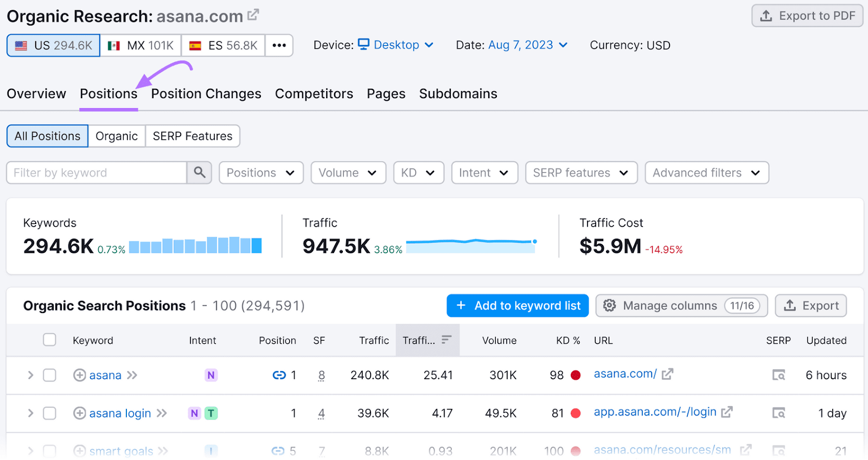Select the US 294.6K database
The width and height of the screenshot is (868, 460).
pyautogui.click(x=53, y=46)
